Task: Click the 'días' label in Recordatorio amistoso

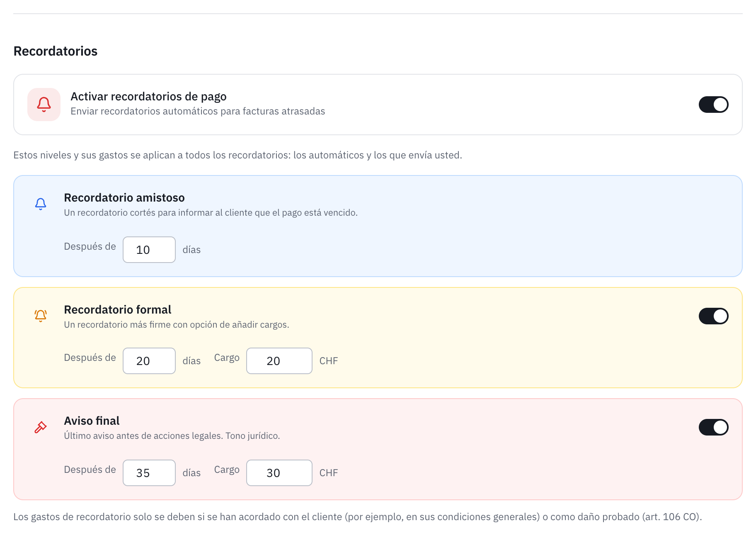Action: [191, 250]
